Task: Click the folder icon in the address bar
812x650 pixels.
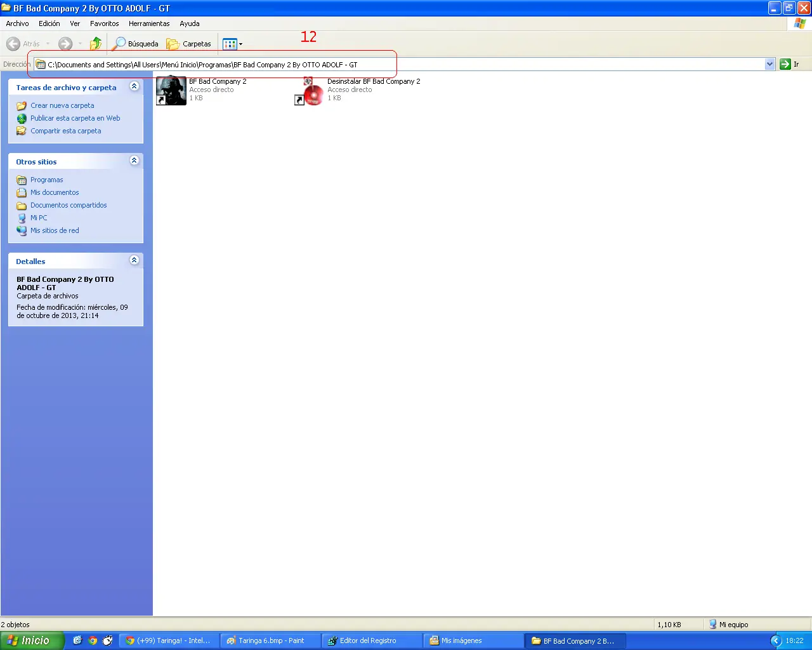Action: (41, 64)
